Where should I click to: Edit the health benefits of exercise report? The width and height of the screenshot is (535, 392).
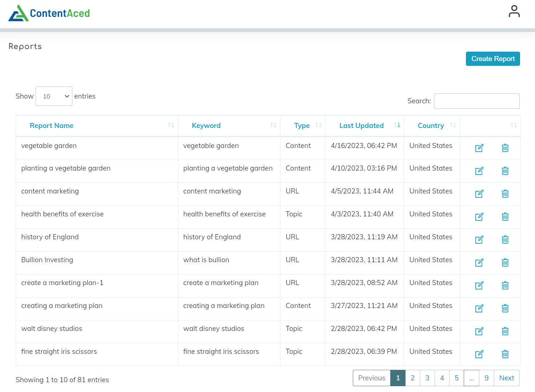coord(479,217)
